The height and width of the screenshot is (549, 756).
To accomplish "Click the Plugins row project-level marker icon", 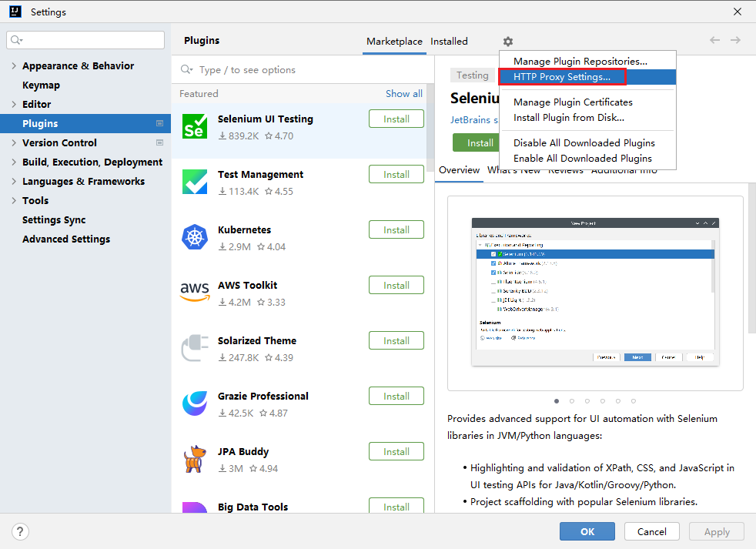I will click(x=159, y=123).
